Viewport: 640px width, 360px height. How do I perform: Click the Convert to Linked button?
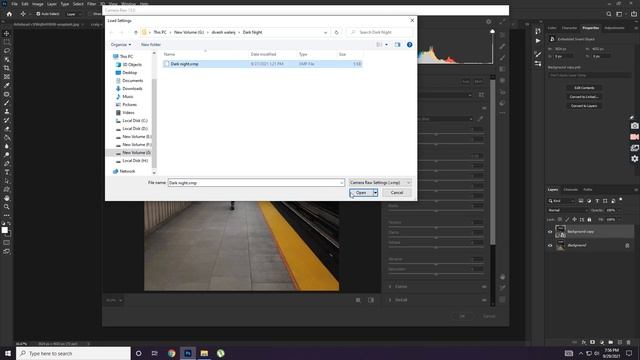[584, 97]
